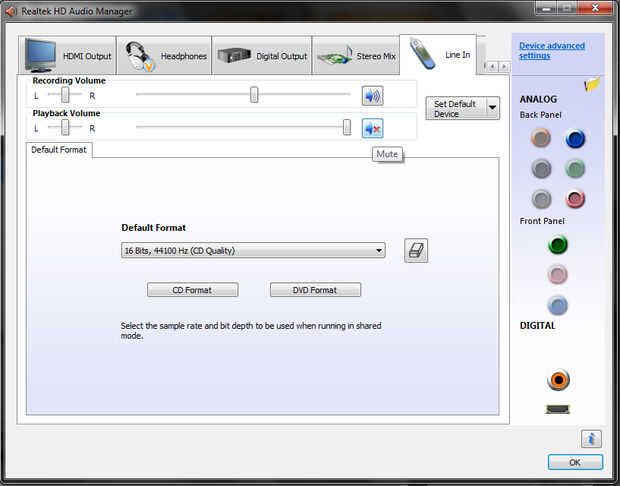
Task: Restore defaults with the eraser icon
Action: tap(416, 251)
